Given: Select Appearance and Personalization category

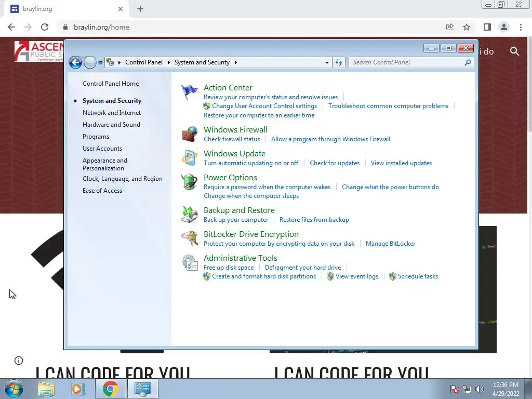Looking at the screenshot, I should [x=105, y=164].
